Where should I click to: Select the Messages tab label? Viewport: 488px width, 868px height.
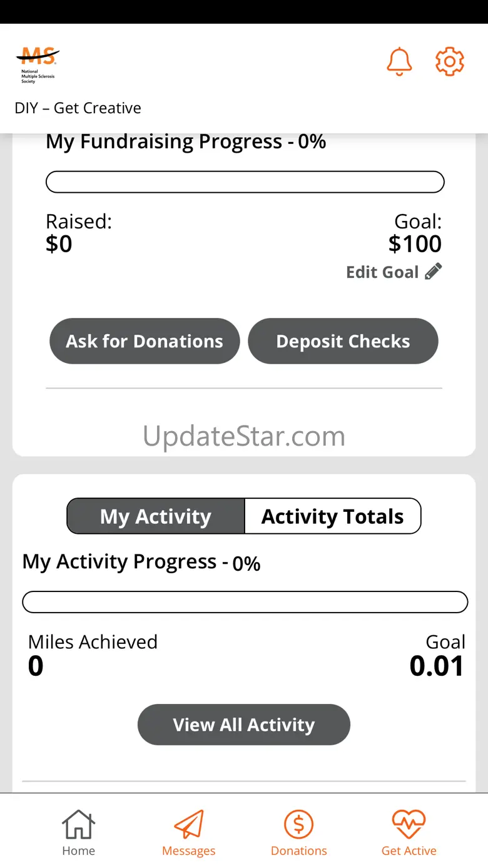(x=188, y=851)
